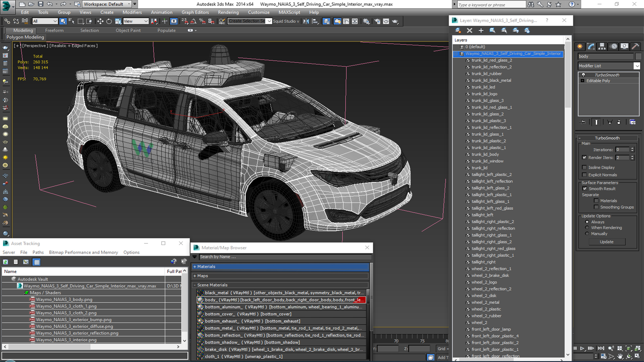Click Search by Name field in Material Browser
The image size is (644, 362).
[285, 257]
